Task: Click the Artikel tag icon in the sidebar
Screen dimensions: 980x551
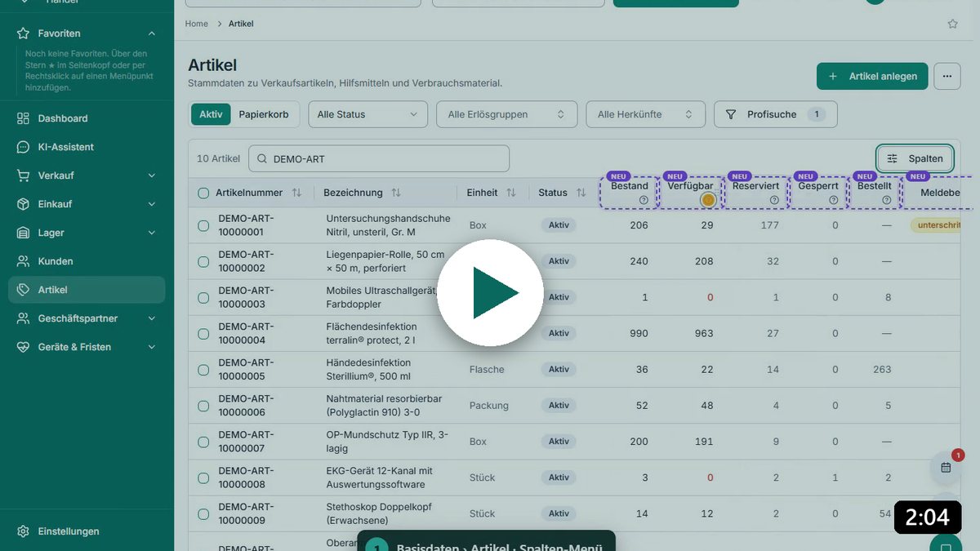Action: [x=23, y=290]
